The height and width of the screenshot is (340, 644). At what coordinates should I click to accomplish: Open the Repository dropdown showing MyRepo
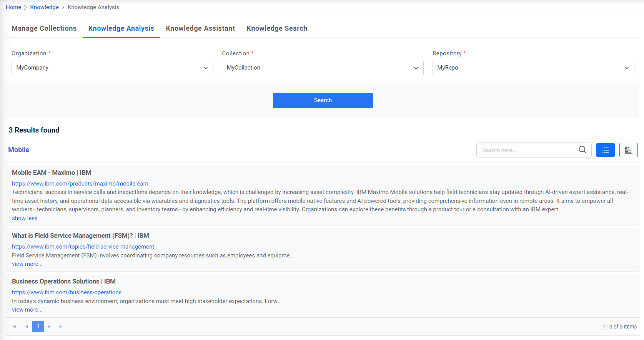pos(533,68)
